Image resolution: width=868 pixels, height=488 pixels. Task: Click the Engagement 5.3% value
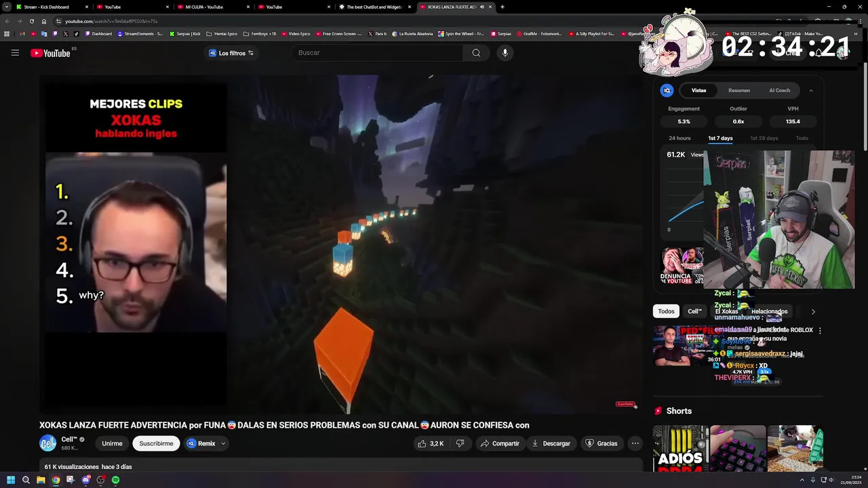pyautogui.click(x=684, y=121)
